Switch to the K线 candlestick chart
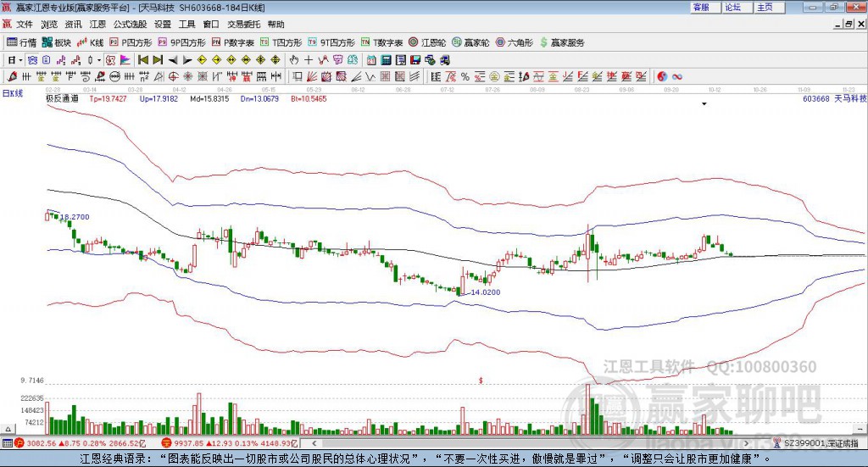 point(90,42)
